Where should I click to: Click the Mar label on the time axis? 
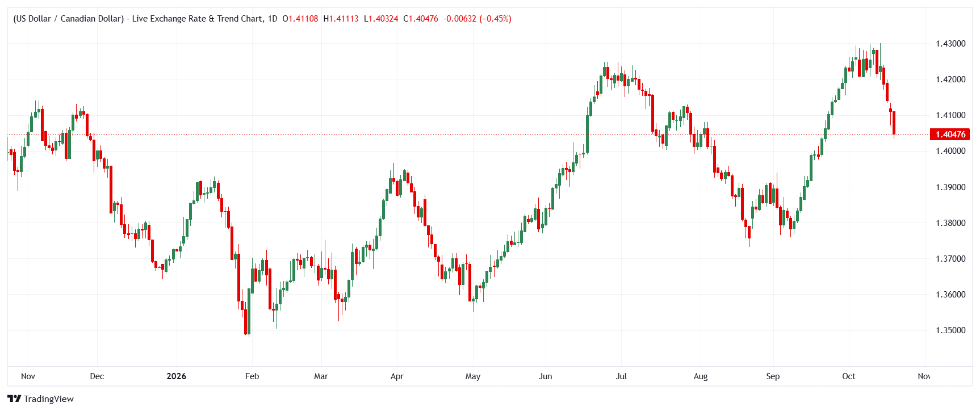point(321,376)
